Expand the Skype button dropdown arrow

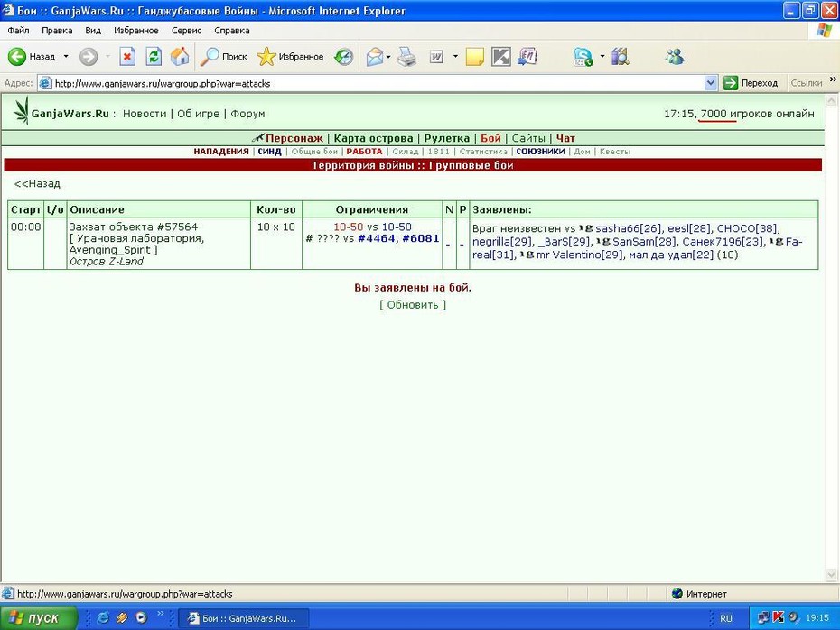(x=602, y=56)
